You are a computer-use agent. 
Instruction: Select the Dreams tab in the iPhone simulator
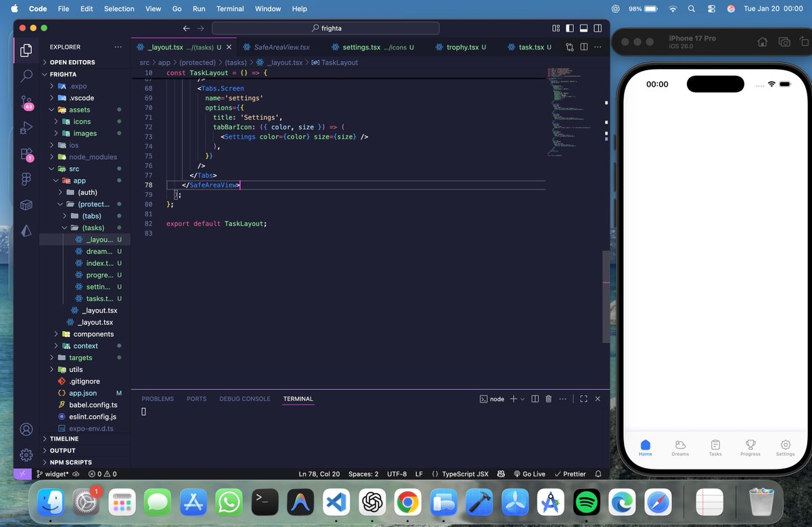pos(680,448)
